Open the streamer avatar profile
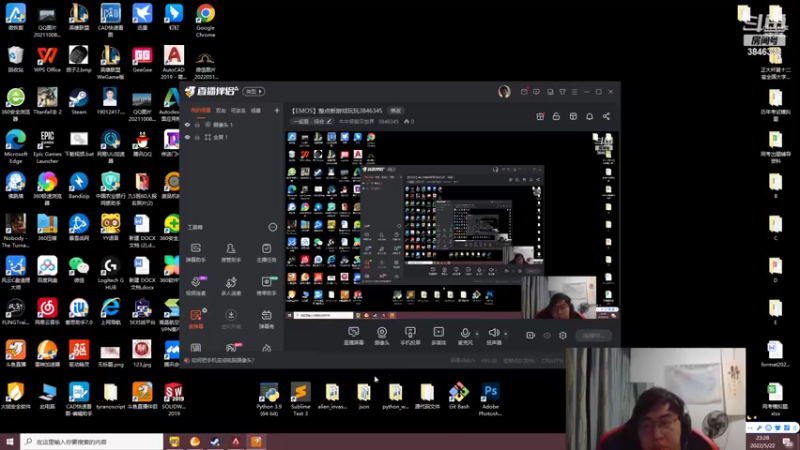The width and height of the screenshot is (800, 450). coord(504,91)
